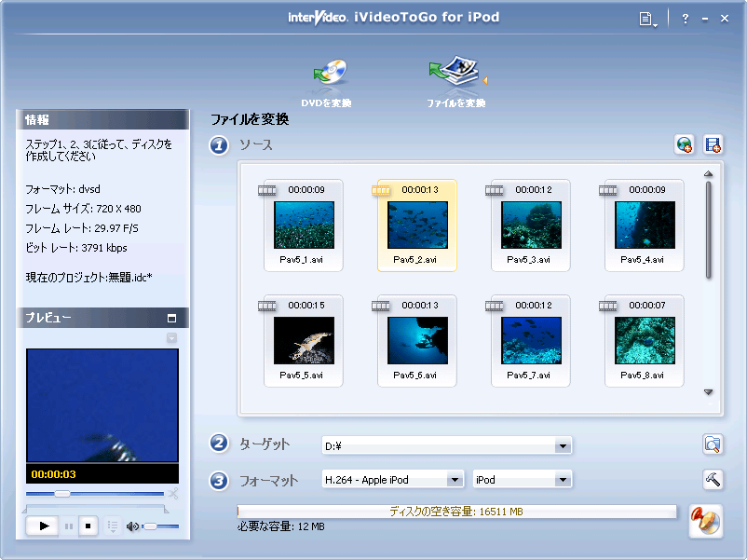Image resolution: width=747 pixels, height=560 pixels.
Task: Click the 情報 panel header
Action: [x=102, y=119]
